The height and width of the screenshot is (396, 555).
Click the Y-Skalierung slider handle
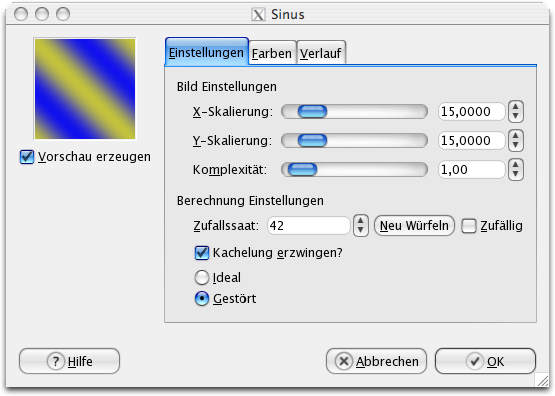[312, 141]
